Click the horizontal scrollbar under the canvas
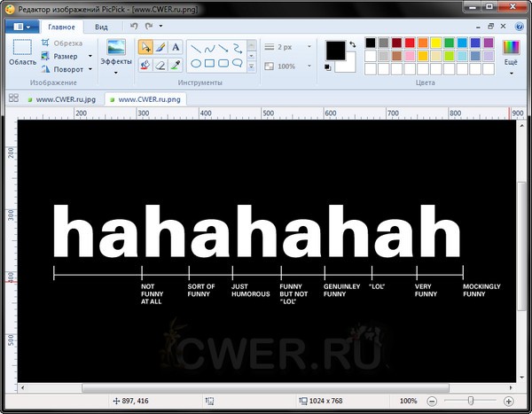 pos(266,387)
